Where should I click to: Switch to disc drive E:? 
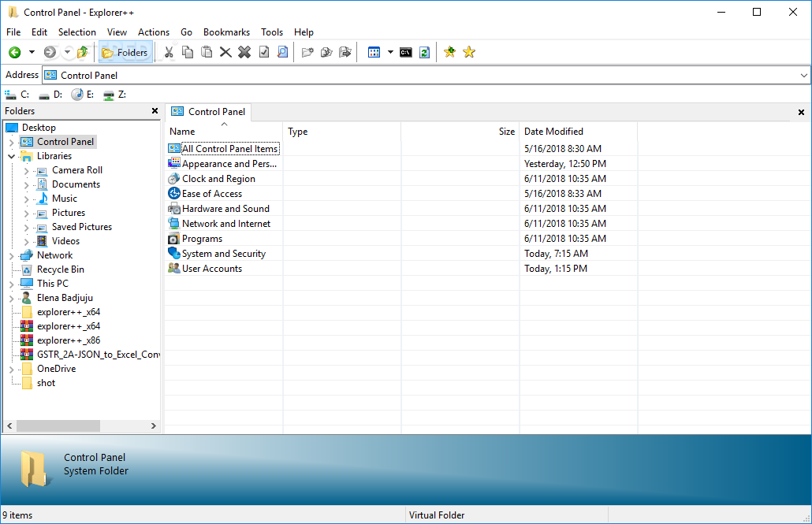pos(82,95)
